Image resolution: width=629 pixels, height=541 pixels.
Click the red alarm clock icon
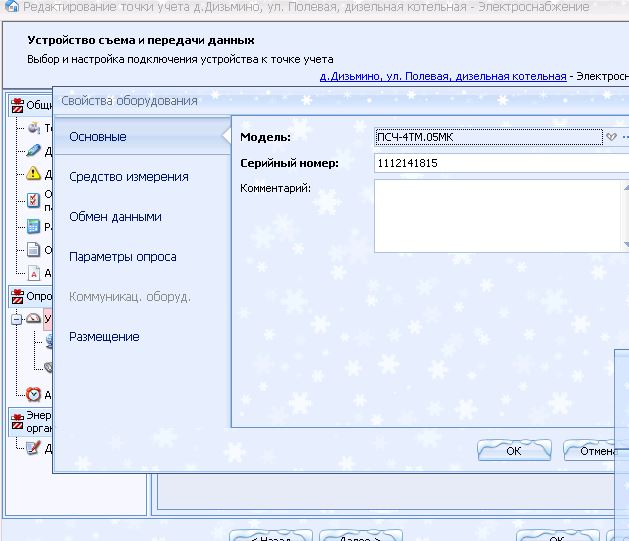point(33,394)
